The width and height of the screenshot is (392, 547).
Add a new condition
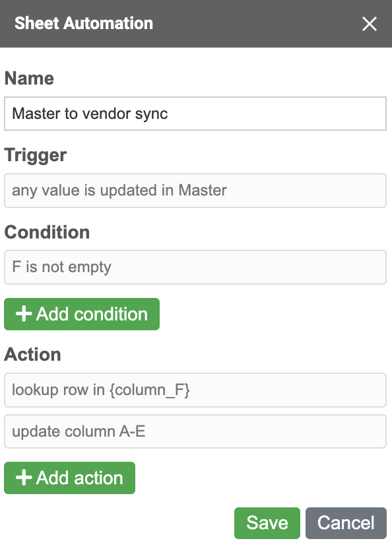tap(82, 314)
